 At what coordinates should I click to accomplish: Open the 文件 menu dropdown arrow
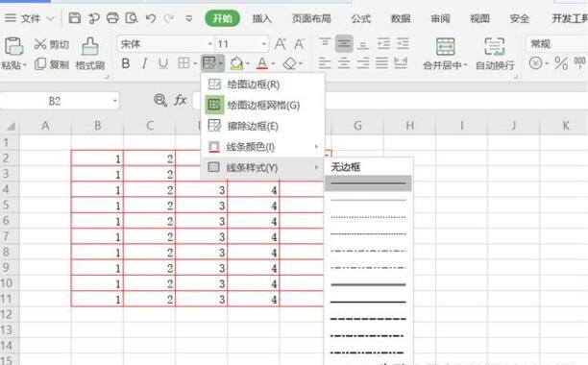pyautogui.click(x=50, y=18)
